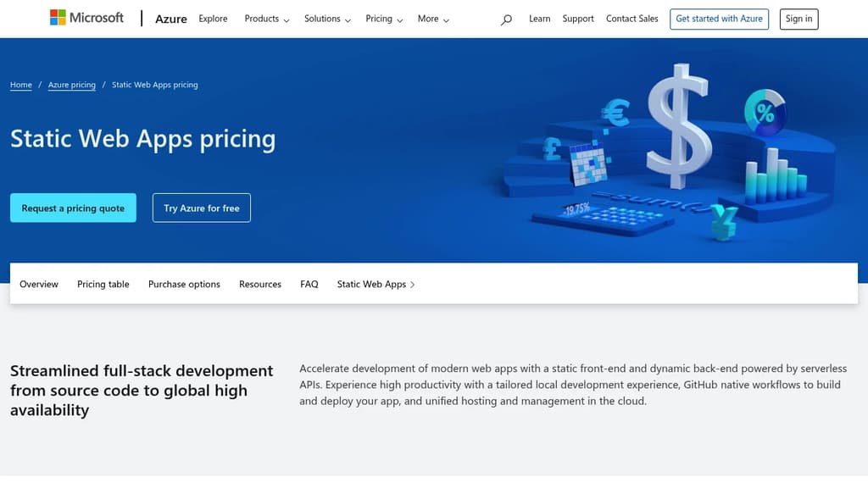This screenshot has height=488, width=868.
Task: Click Contact Sales link
Action: (x=632, y=19)
